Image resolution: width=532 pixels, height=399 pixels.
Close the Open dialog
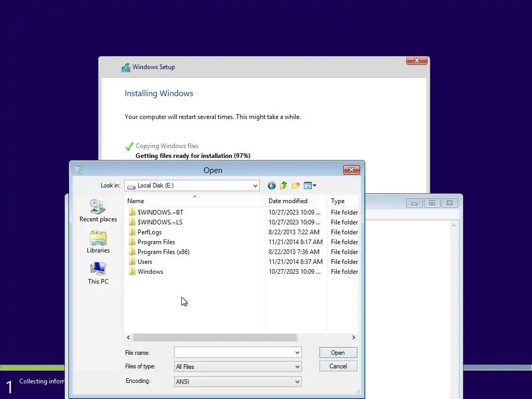352,170
